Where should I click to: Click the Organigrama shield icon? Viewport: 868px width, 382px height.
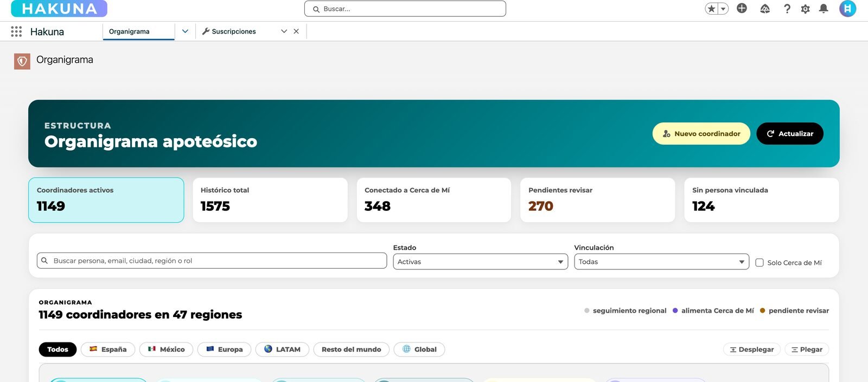(x=22, y=61)
